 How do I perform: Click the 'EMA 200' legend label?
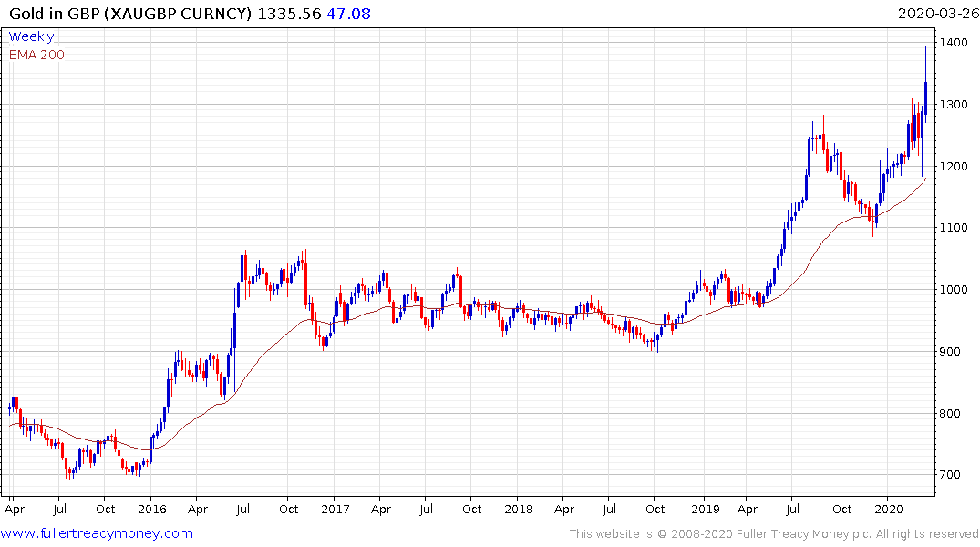point(36,55)
